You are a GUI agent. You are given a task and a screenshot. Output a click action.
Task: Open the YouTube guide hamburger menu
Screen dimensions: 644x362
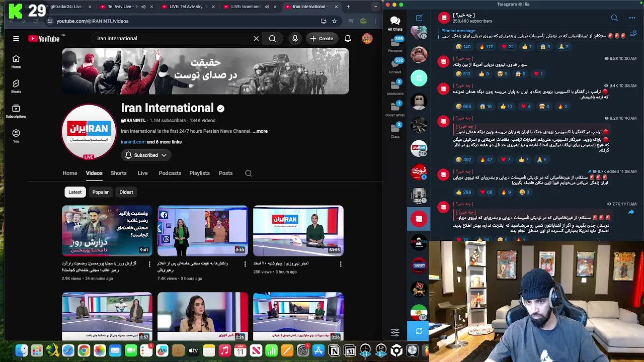16,38
